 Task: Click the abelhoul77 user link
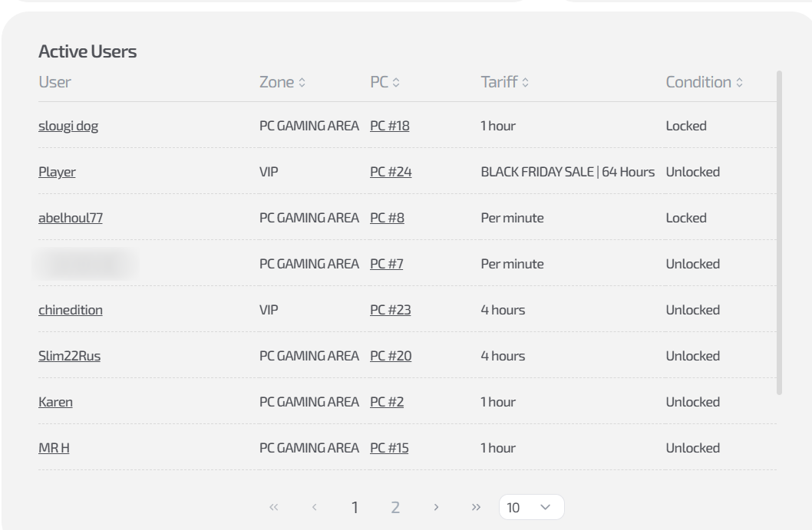tap(71, 218)
